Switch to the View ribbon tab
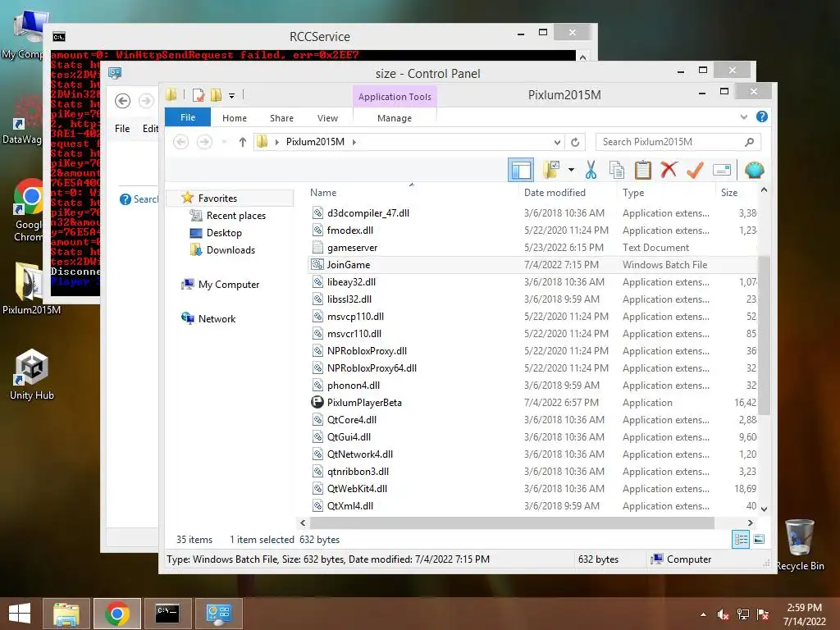The width and height of the screenshot is (840, 630). click(327, 118)
